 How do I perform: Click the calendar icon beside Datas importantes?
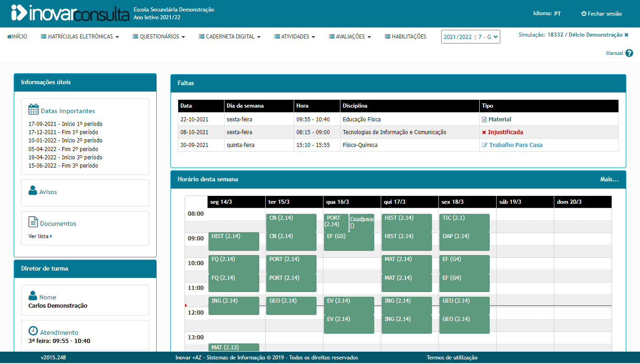(34, 110)
